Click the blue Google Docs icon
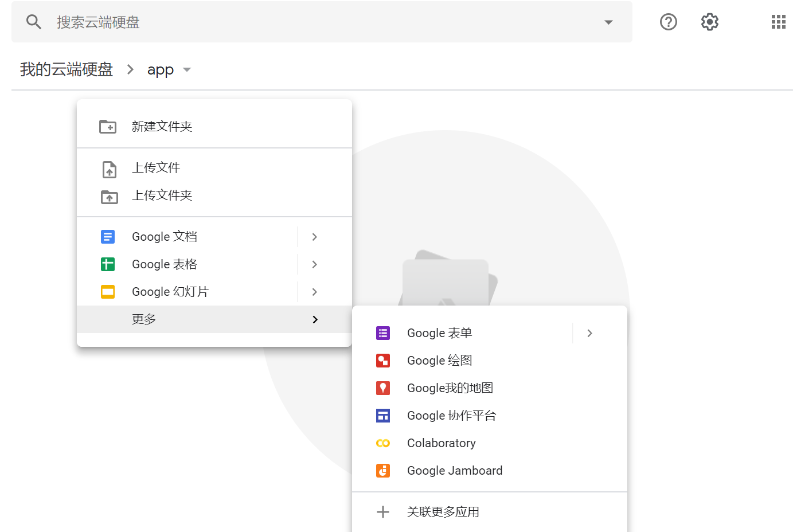 click(x=108, y=237)
